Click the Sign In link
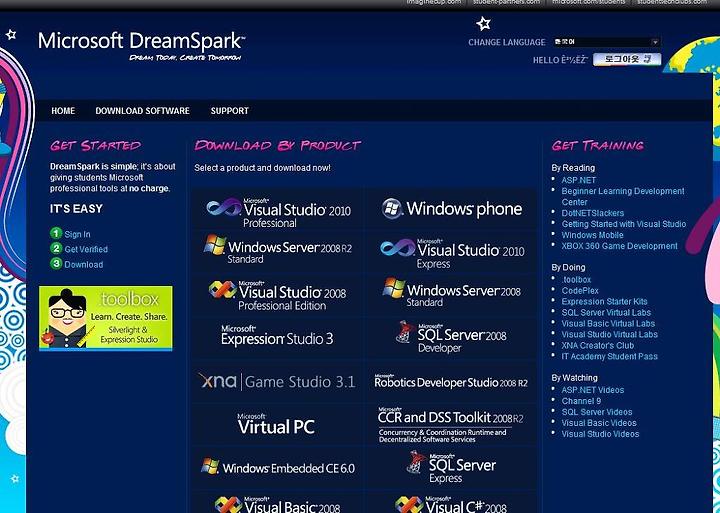 coord(77,234)
